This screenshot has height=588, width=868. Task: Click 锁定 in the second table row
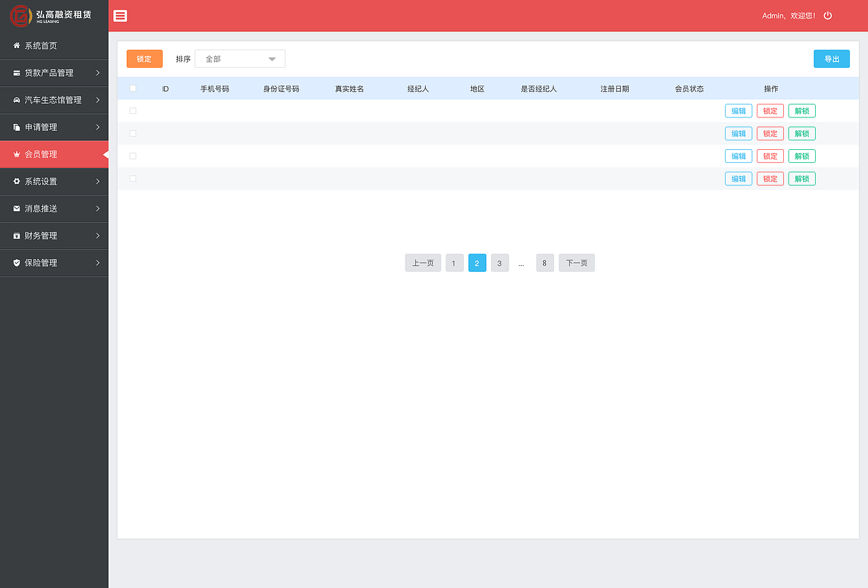tap(770, 134)
